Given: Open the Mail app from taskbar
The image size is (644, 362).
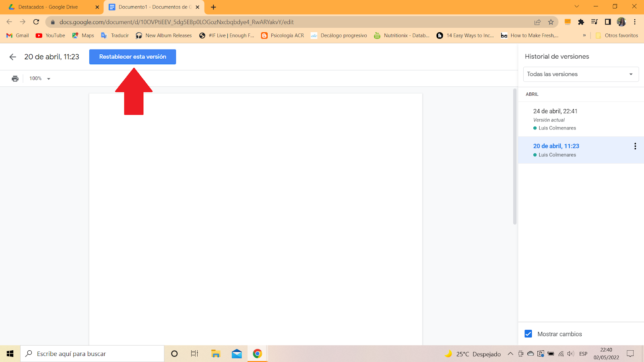Looking at the screenshot, I should 237,354.
